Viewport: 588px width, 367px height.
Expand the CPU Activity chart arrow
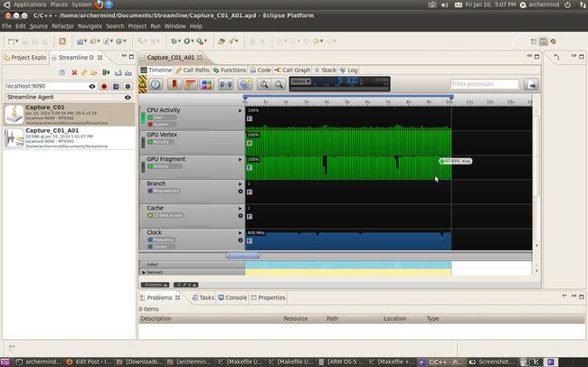[241, 110]
